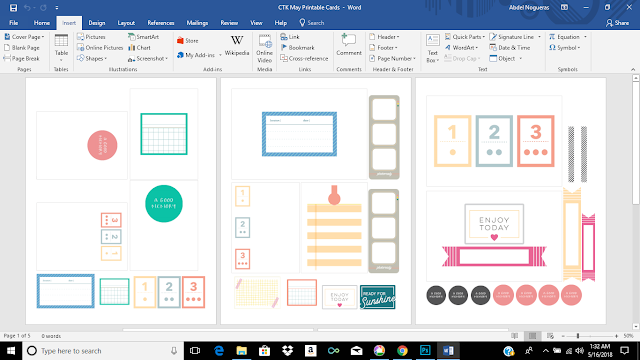Image resolution: width=640 pixels, height=360 pixels.
Task: Expand the Shapes dropdown
Action: 92,59
